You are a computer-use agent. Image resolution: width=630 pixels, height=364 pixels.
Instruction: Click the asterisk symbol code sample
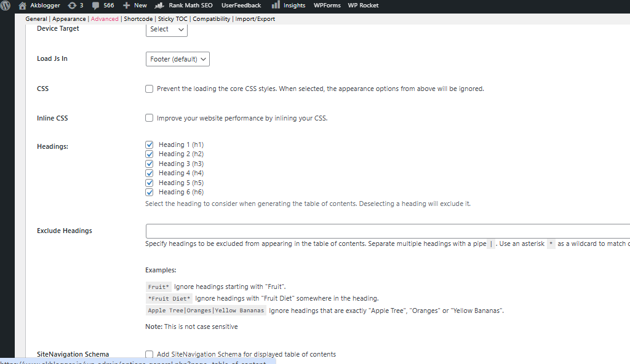[551, 244]
